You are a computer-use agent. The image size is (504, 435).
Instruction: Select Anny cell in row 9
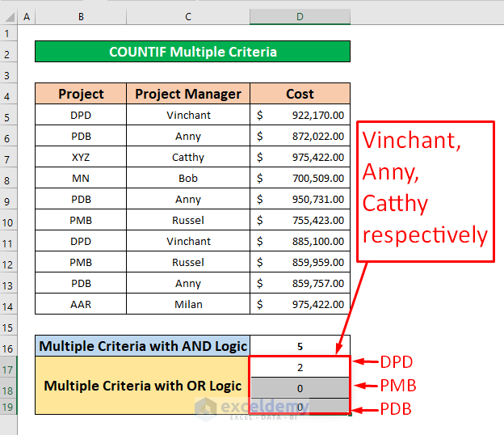pos(188,199)
